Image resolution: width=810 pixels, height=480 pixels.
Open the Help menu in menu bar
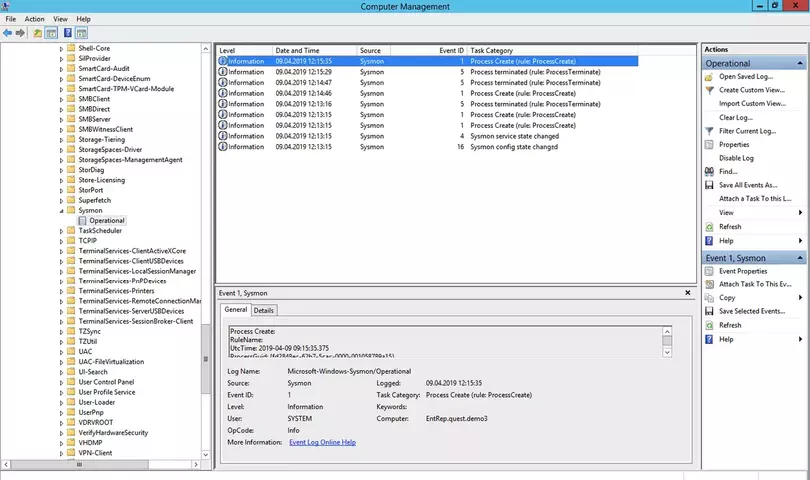83,19
